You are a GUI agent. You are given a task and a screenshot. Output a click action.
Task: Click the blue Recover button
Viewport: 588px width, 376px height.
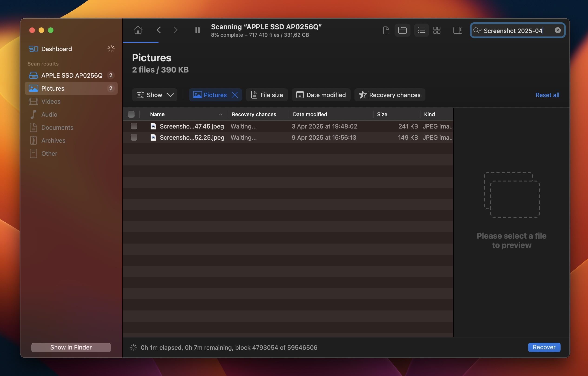[x=544, y=347]
